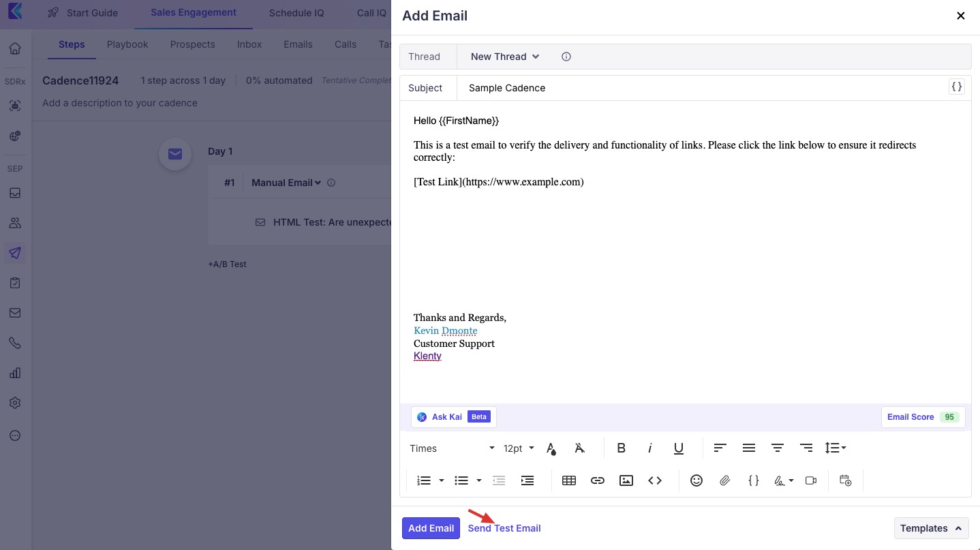Justify the email text

click(749, 448)
